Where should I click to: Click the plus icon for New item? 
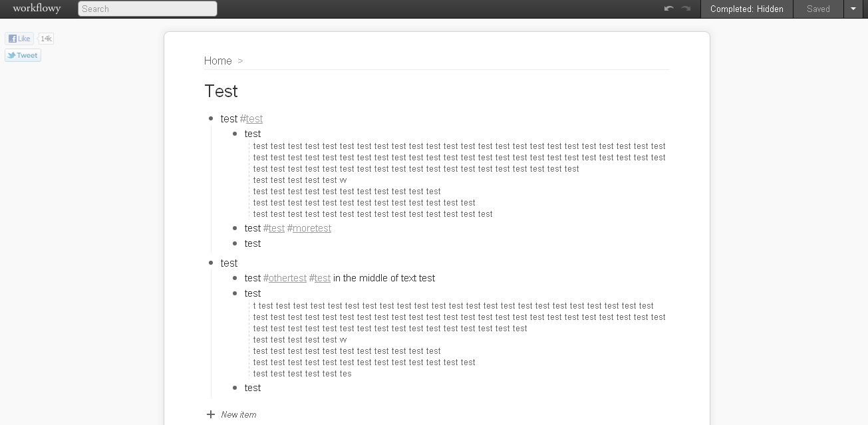(x=211, y=414)
